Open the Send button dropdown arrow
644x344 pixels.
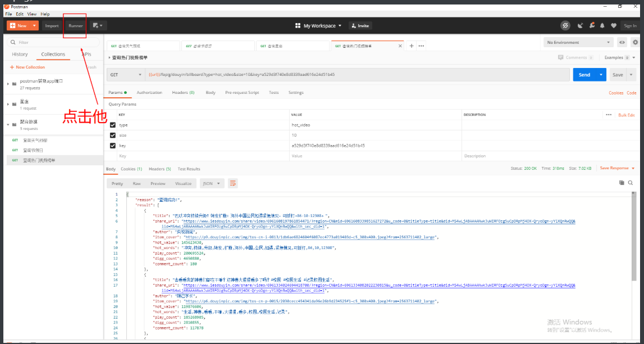pos(601,75)
